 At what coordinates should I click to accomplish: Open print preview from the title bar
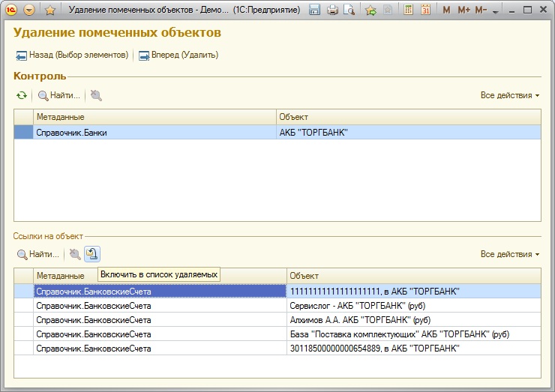(x=349, y=10)
